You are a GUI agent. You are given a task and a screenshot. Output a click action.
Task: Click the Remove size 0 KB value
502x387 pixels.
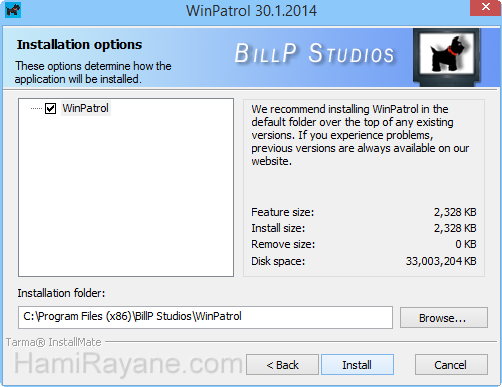(466, 244)
